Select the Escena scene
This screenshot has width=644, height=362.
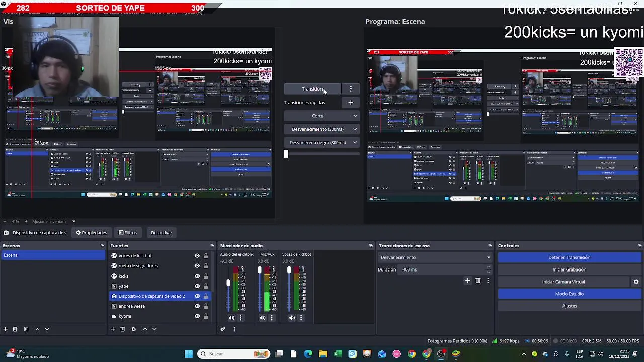[53, 255]
